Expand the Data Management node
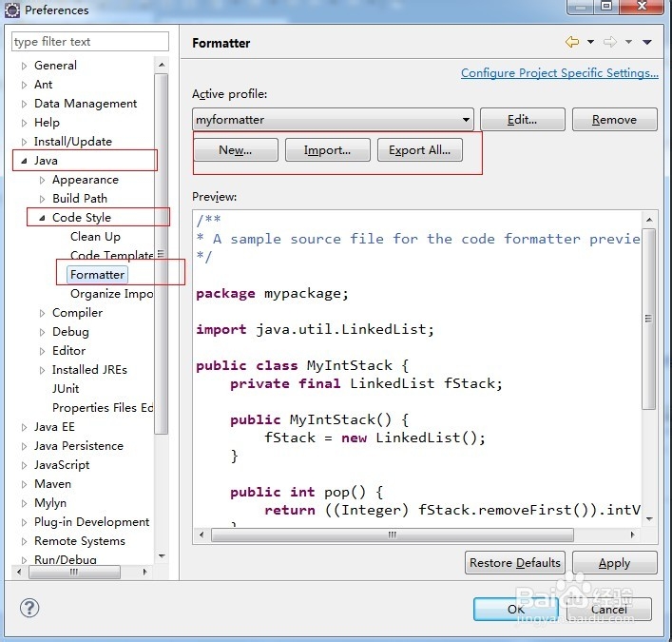 (x=24, y=104)
